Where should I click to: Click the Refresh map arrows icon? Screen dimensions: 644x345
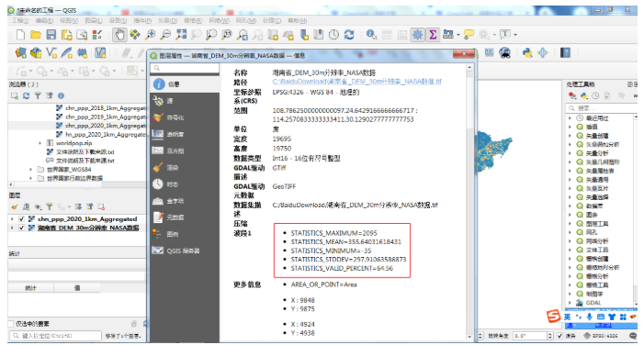(x=349, y=35)
